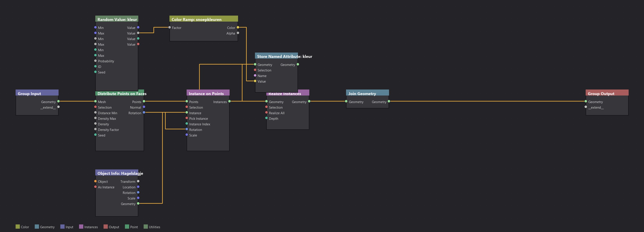644x232 pixels.
Task: Click the Geometry legend label
Action: pyautogui.click(x=47, y=227)
